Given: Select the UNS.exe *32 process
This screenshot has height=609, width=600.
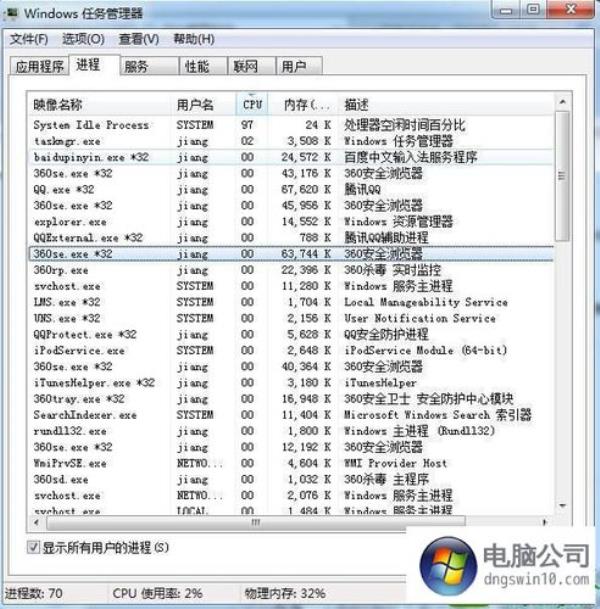Looking at the screenshot, I should [x=291, y=318].
